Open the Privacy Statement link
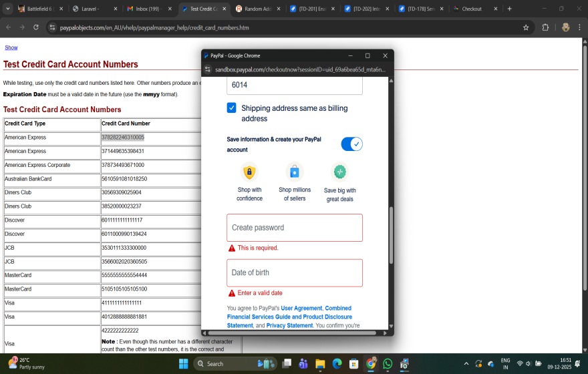The height and width of the screenshot is (374, 588). (289, 325)
